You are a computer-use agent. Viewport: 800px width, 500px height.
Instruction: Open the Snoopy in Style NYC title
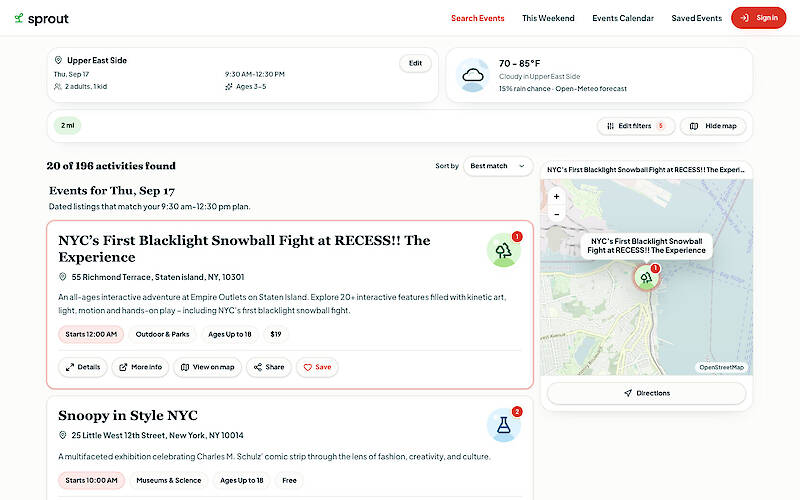pyautogui.click(x=128, y=415)
